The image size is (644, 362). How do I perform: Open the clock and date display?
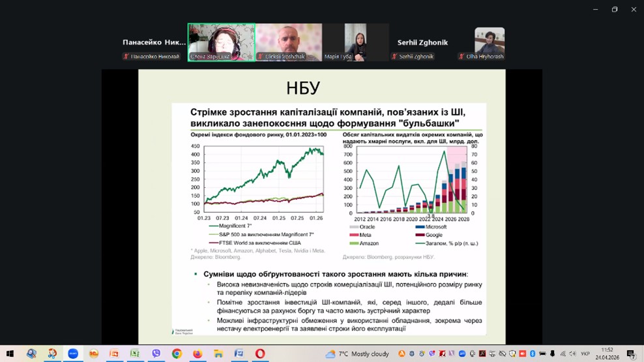coord(607,354)
